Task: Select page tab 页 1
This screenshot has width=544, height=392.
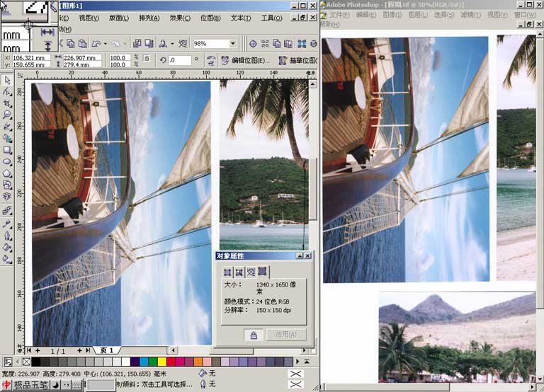Action: pos(107,350)
